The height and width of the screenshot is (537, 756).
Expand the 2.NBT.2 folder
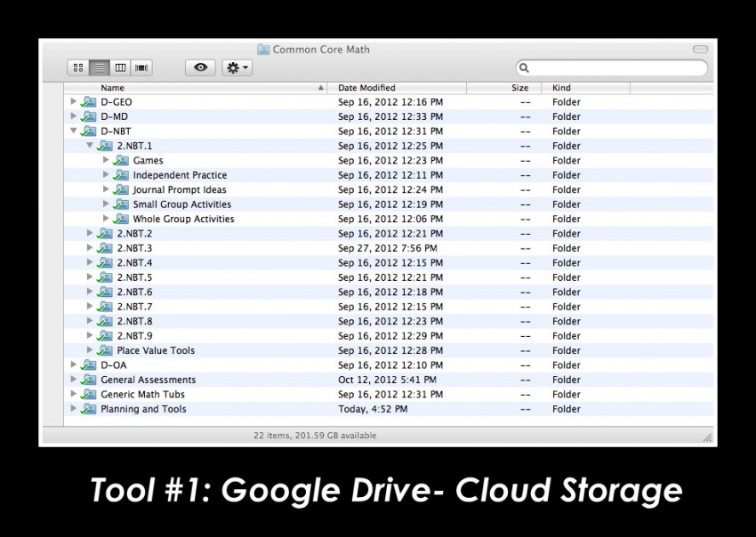(x=90, y=233)
